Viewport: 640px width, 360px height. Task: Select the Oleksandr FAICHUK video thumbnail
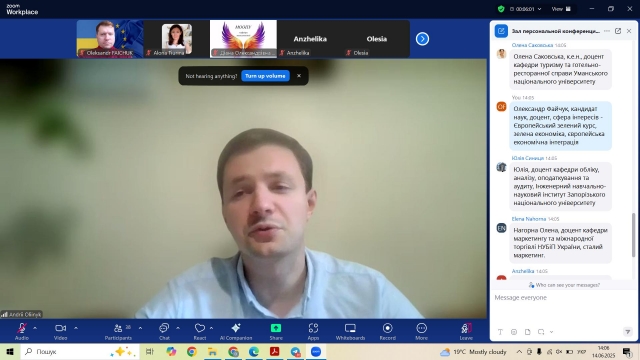point(110,39)
